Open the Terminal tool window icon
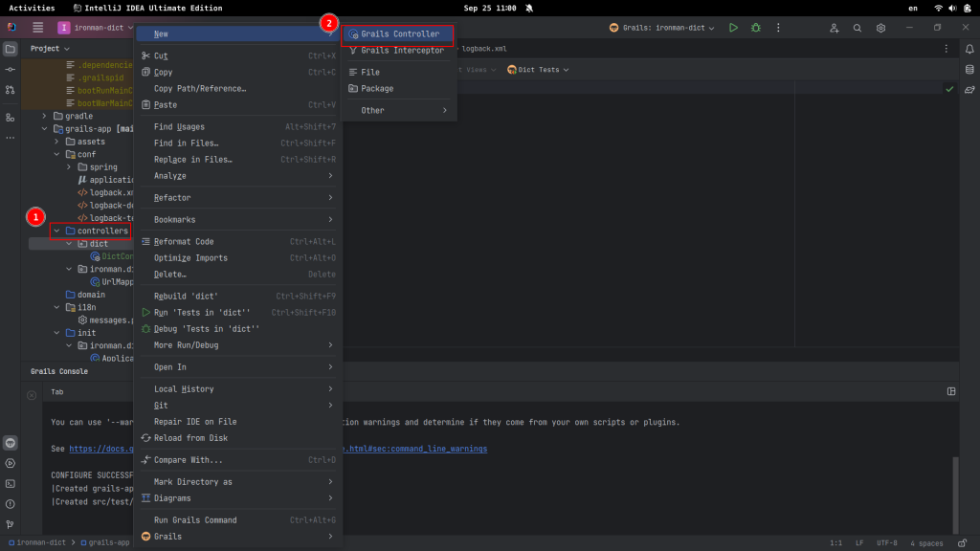 click(10, 483)
